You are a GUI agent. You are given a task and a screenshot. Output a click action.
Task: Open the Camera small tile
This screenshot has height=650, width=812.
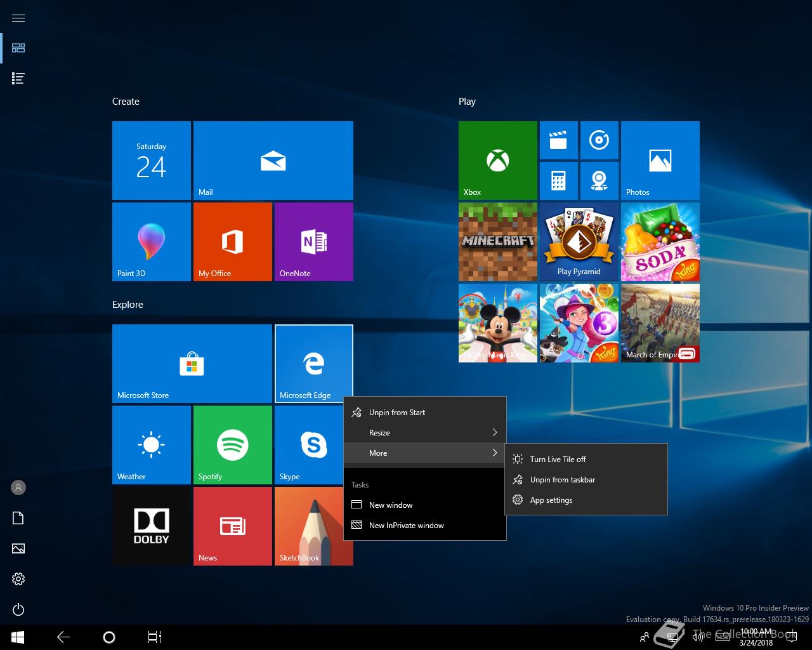(599, 181)
